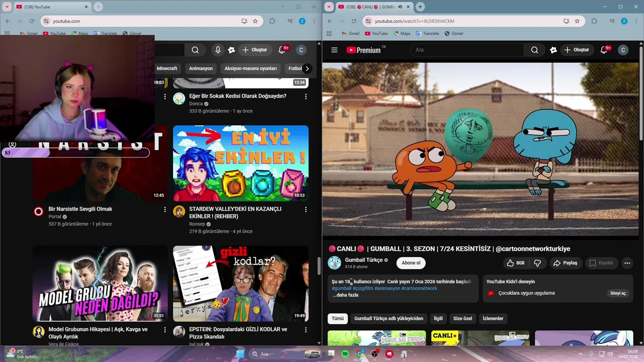Open hamburger guide menu in right YouTube window
644x362 pixels.
tap(334, 50)
